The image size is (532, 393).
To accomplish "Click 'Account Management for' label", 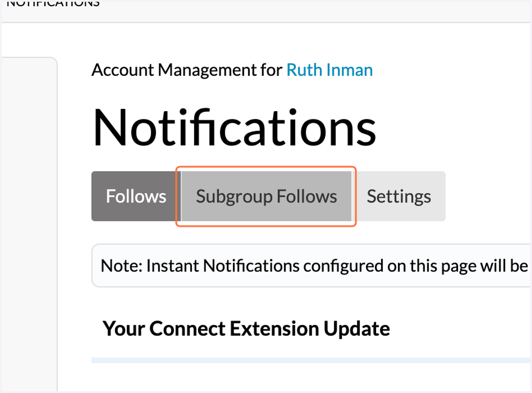I will coord(187,70).
